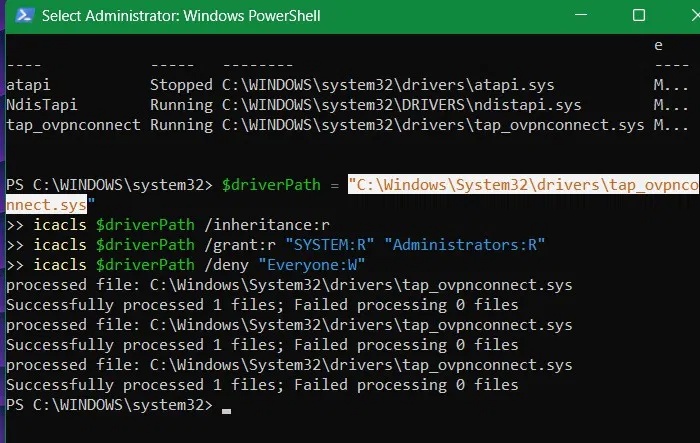Click the $driverPath variable in assignment line
This screenshot has height=443, width=700.
[x=271, y=185]
